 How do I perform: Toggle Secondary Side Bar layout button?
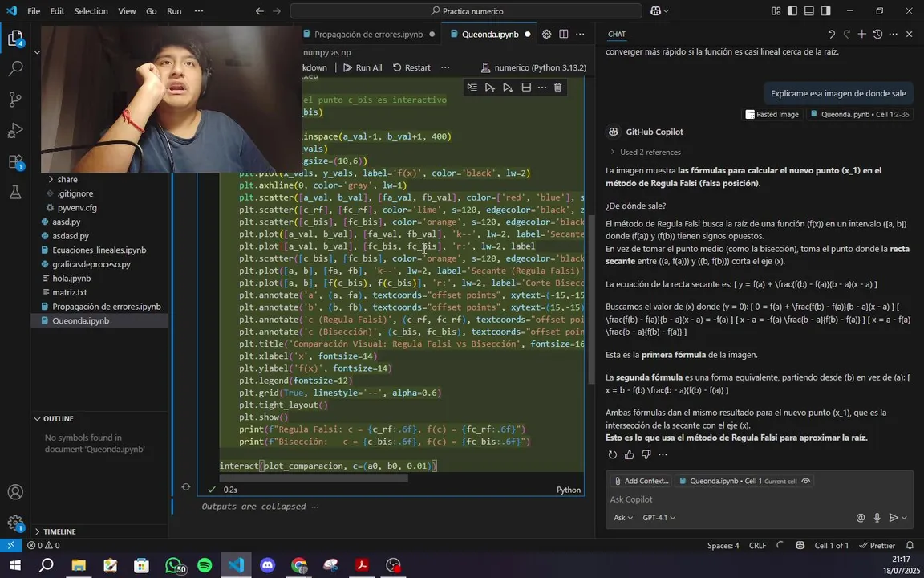coord(825,10)
